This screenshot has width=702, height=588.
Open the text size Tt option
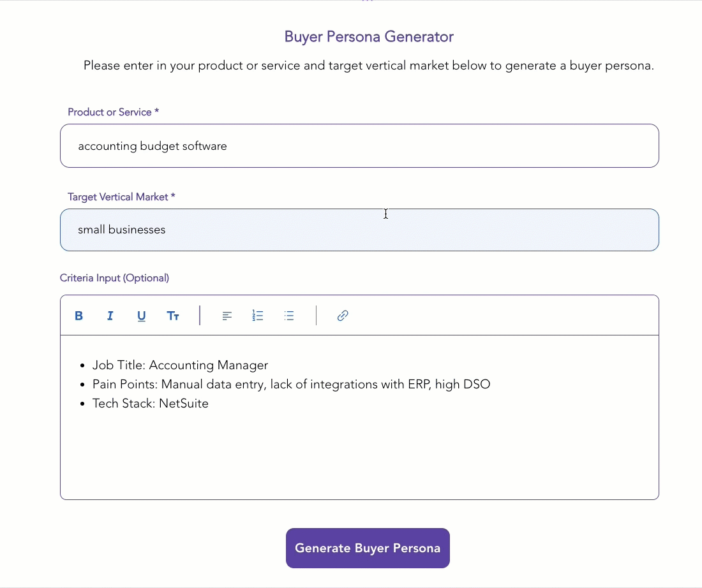[173, 316]
